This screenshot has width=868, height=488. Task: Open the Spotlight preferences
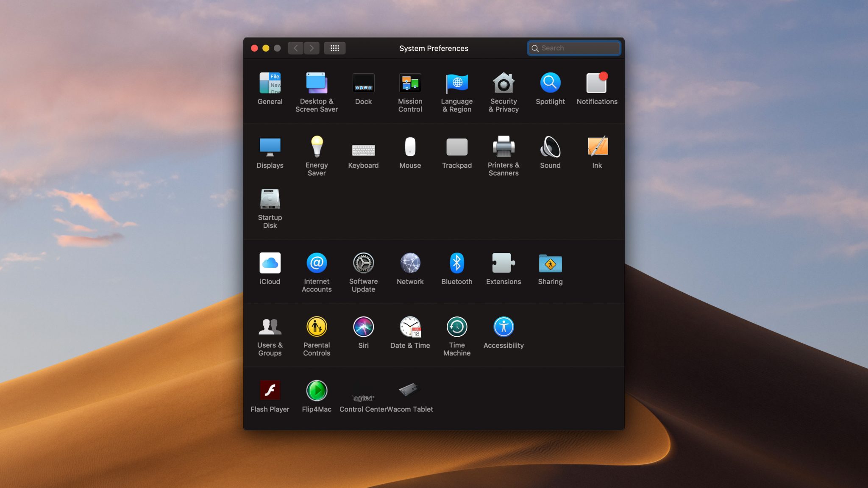coord(550,83)
